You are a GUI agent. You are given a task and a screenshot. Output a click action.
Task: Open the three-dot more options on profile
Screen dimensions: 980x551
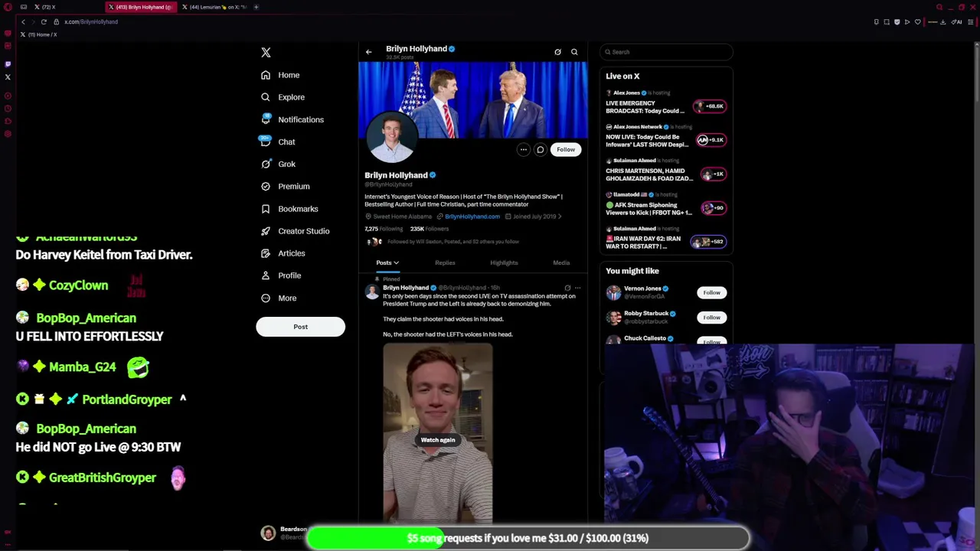click(x=523, y=150)
